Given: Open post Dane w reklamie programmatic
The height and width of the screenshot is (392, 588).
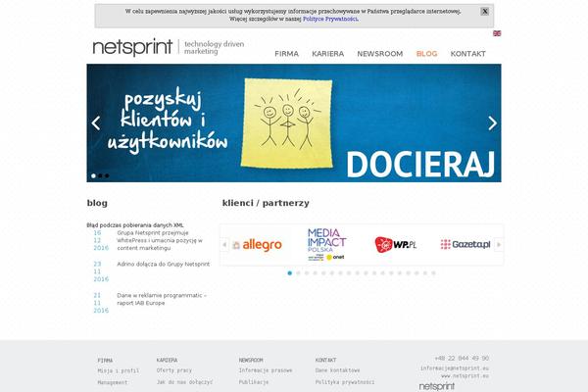Looking at the screenshot, I should [x=162, y=299].
